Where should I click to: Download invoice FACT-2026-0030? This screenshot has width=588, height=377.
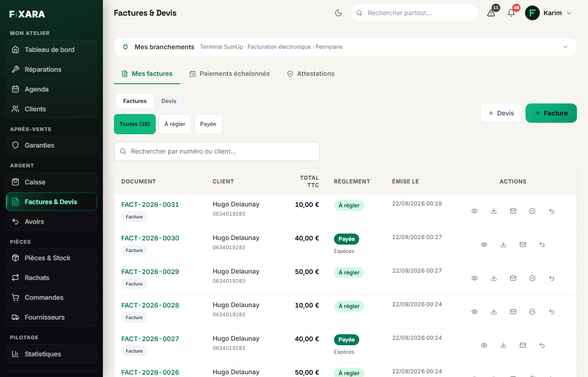point(503,245)
